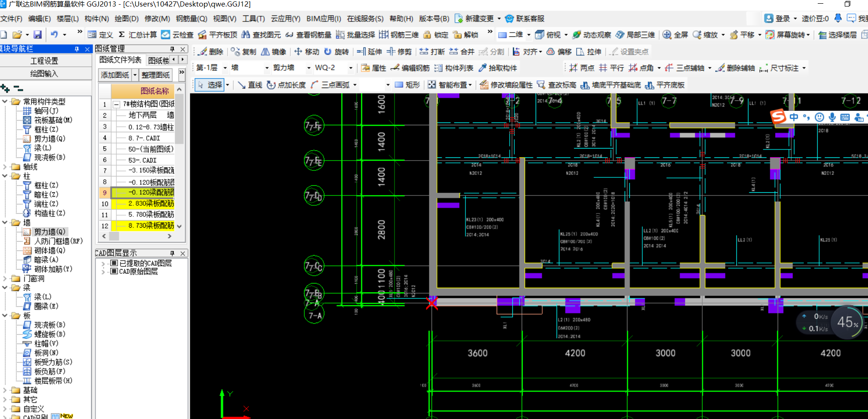868x419 pixels.
Task: Click the 工程设置 button
Action: pos(45,61)
